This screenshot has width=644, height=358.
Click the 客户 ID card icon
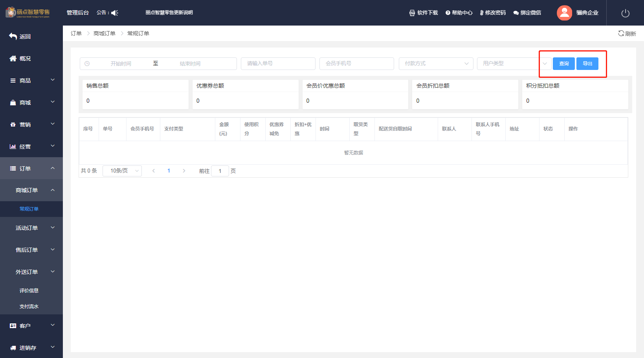13,325
